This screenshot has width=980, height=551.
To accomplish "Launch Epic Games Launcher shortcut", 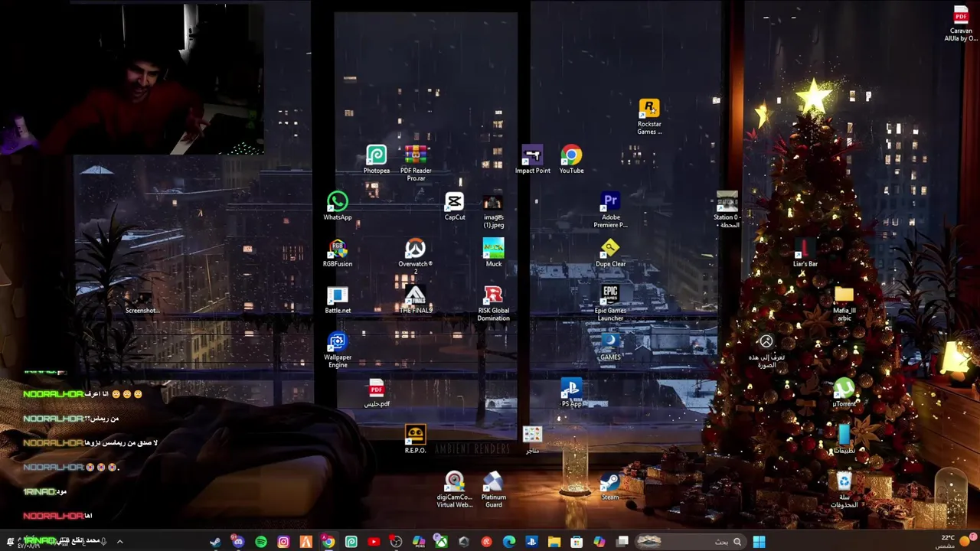I will (610, 304).
